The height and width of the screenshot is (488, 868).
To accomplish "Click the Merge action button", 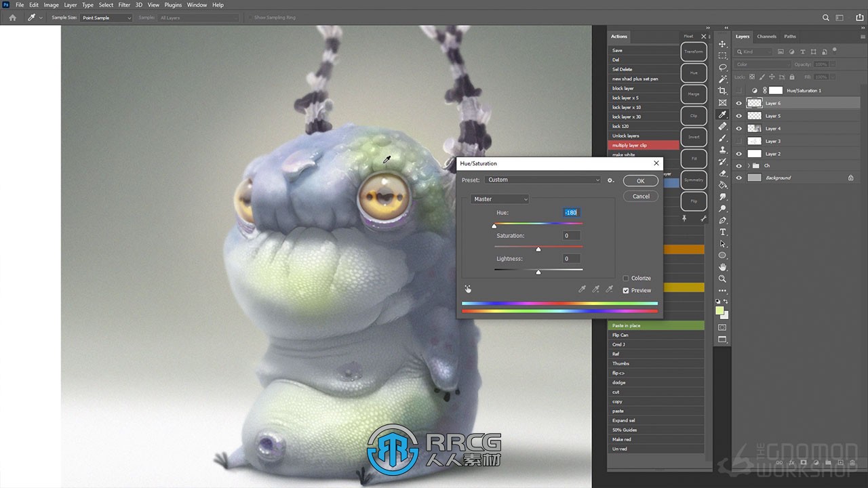I will click(694, 94).
